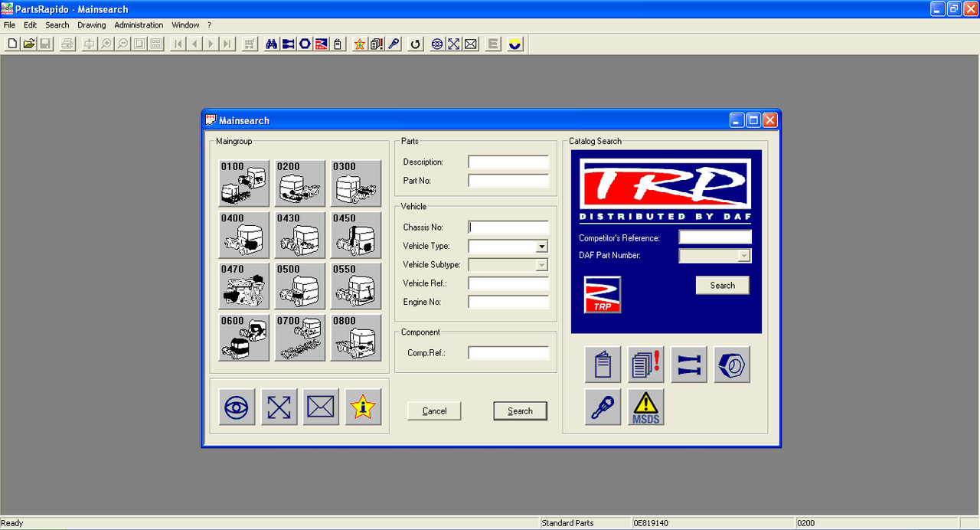Click the large eye icon in Mainsearch dialog

[x=237, y=407]
